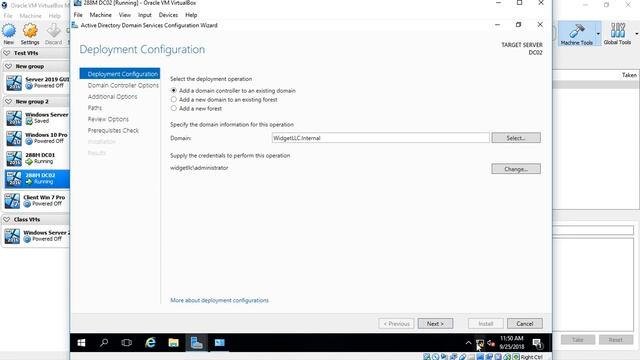Click the < Previous wizard button

pos(396,324)
